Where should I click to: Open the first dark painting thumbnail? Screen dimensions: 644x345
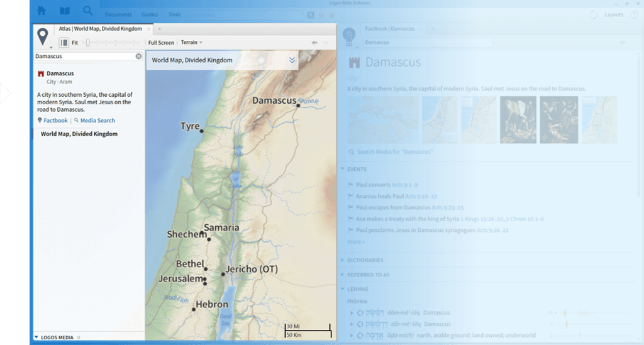(518, 120)
